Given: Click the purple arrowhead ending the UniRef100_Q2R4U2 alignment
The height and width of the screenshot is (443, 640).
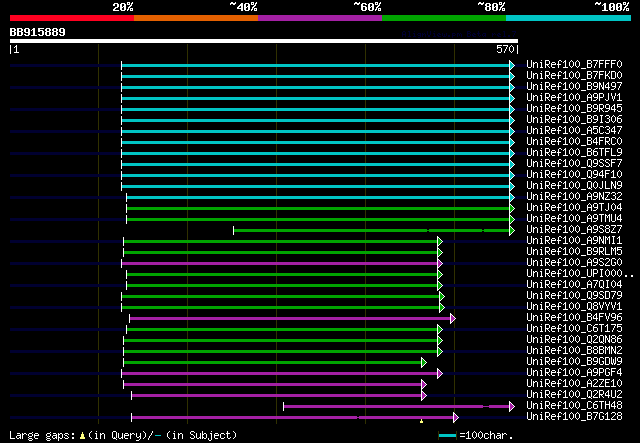Looking at the screenshot, I should click(424, 396).
